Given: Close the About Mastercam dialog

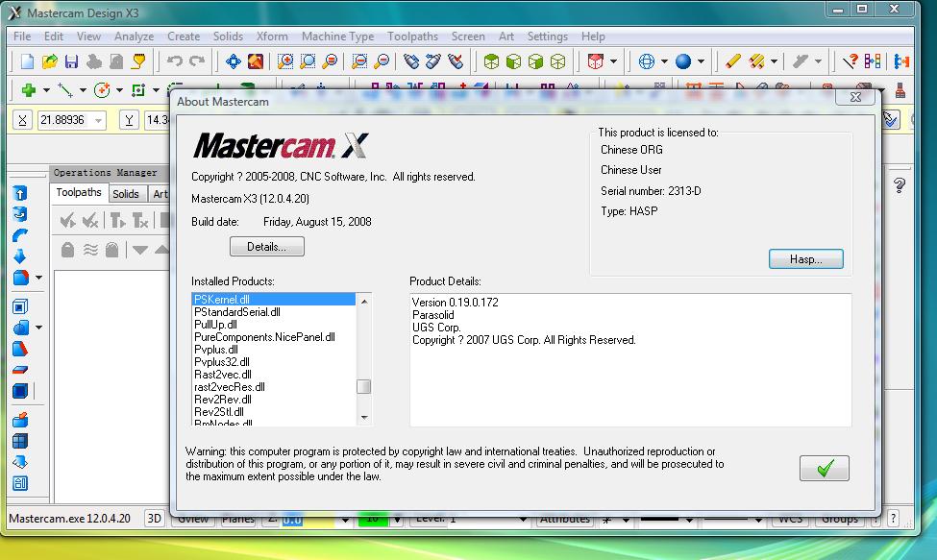Looking at the screenshot, I should click(x=855, y=97).
